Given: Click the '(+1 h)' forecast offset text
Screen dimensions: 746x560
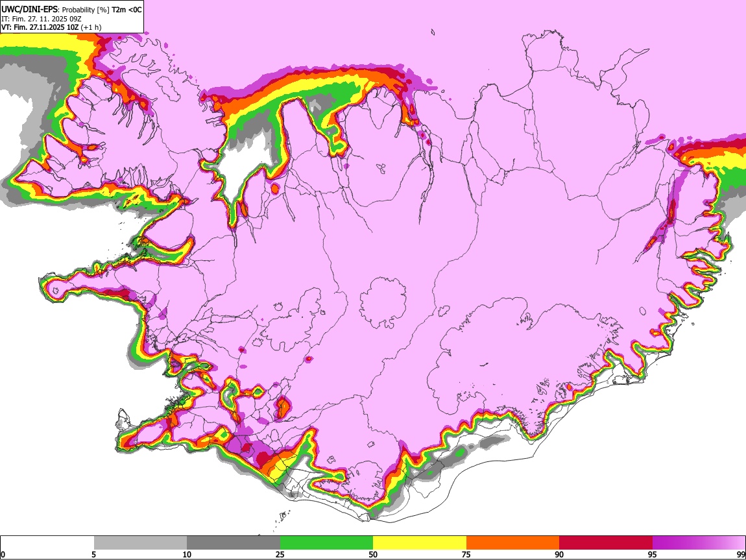Looking at the screenshot, I should [x=91, y=27].
